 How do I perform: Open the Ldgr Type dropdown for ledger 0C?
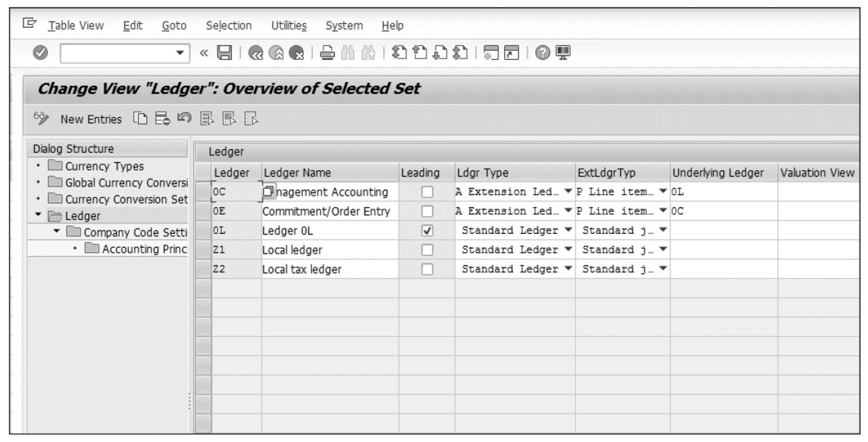(x=568, y=191)
